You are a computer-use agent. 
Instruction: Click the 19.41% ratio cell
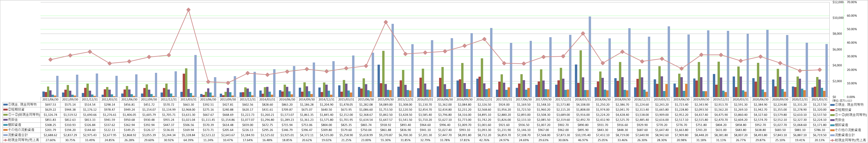[x=800, y=140]
